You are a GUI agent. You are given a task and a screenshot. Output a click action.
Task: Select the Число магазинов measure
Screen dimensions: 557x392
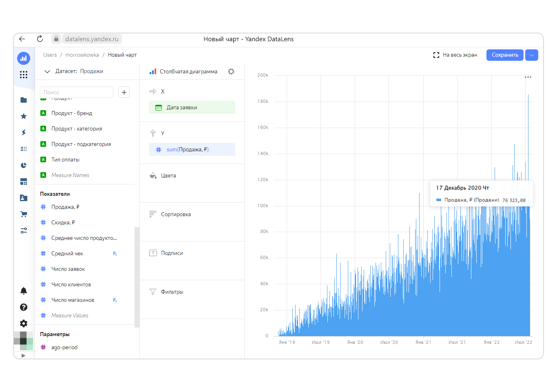pyautogui.click(x=73, y=300)
